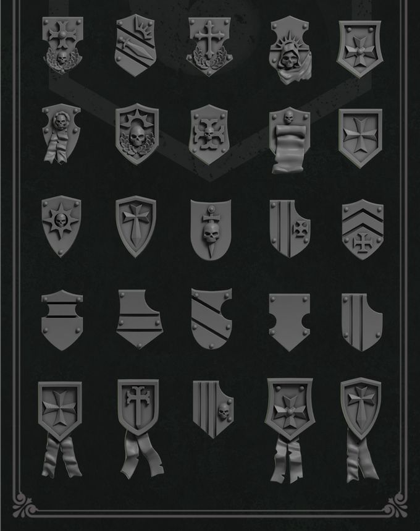Choose the skull rosette with ribbon shield
The image size is (420, 531).
coord(61,134)
